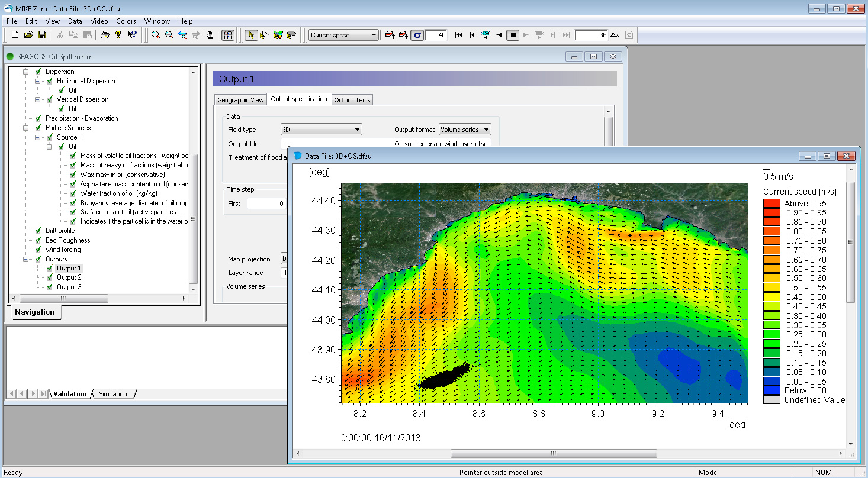Open the Edit menu
This screenshot has height=478, width=868.
pos(31,21)
